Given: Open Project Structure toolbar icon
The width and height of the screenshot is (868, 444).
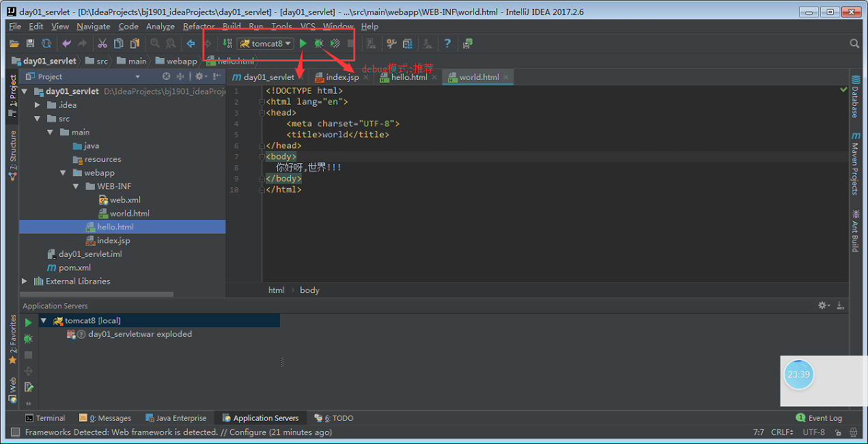Looking at the screenshot, I should (408, 44).
